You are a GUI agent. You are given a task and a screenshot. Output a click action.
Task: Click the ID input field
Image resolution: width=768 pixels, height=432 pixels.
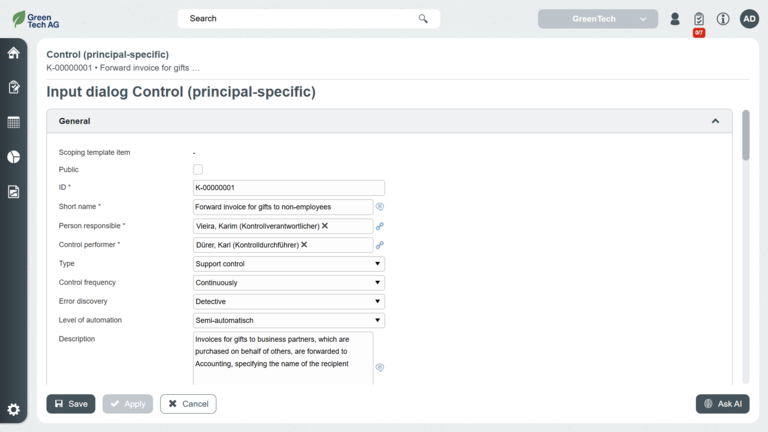tap(288, 188)
